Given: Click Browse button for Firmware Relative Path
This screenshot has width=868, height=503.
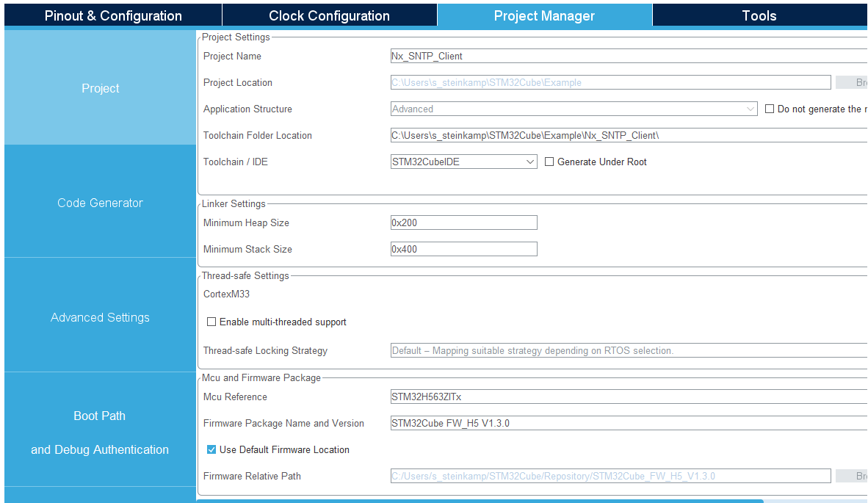Looking at the screenshot, I should coord(851,476).
